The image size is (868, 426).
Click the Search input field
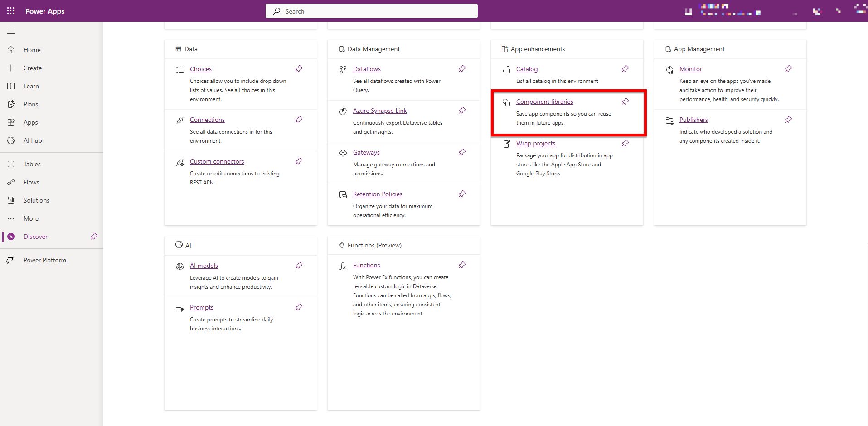pos(372,11)
